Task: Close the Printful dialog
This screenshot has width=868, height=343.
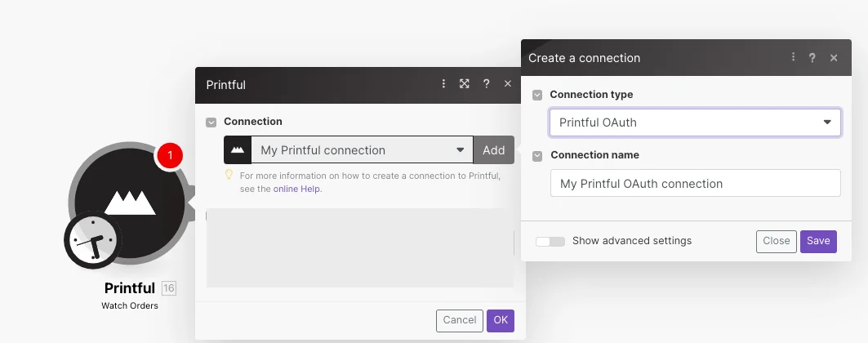Action: pos(508,83)
